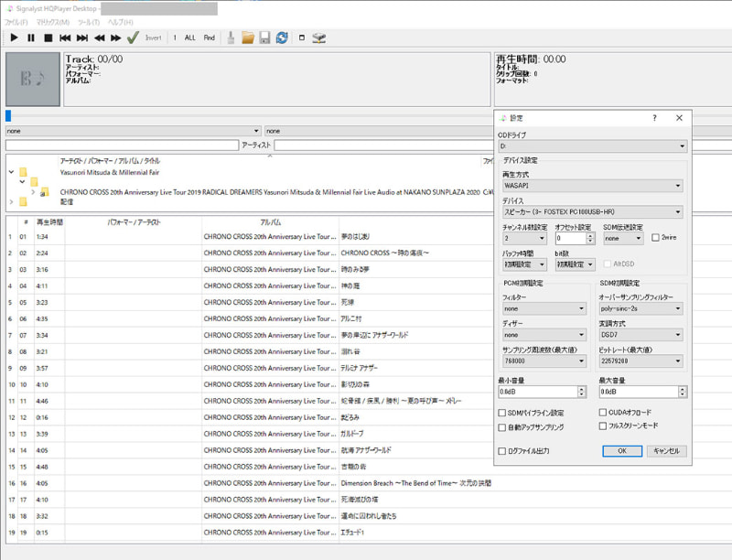The height and width of the screenshot is (560, 732).
Task: Click the minimum volume spinner field
Action: [538, 392]
